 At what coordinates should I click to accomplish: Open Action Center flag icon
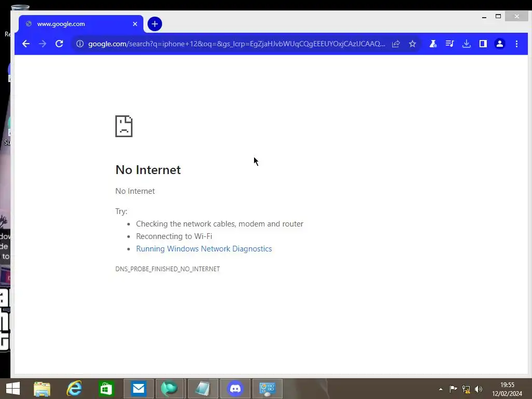(x=453, y=389)
